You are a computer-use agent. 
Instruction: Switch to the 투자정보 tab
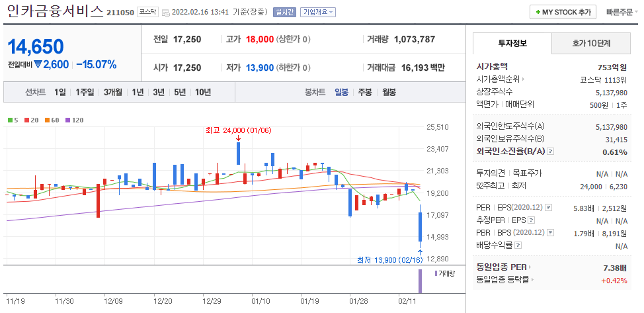(512, 43)
